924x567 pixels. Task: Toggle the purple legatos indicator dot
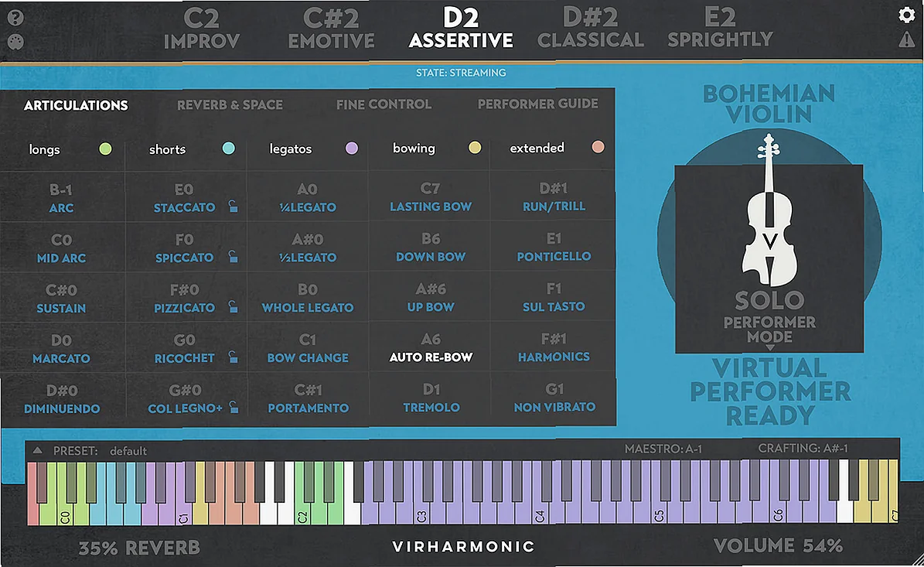click(x=352, y=149)
